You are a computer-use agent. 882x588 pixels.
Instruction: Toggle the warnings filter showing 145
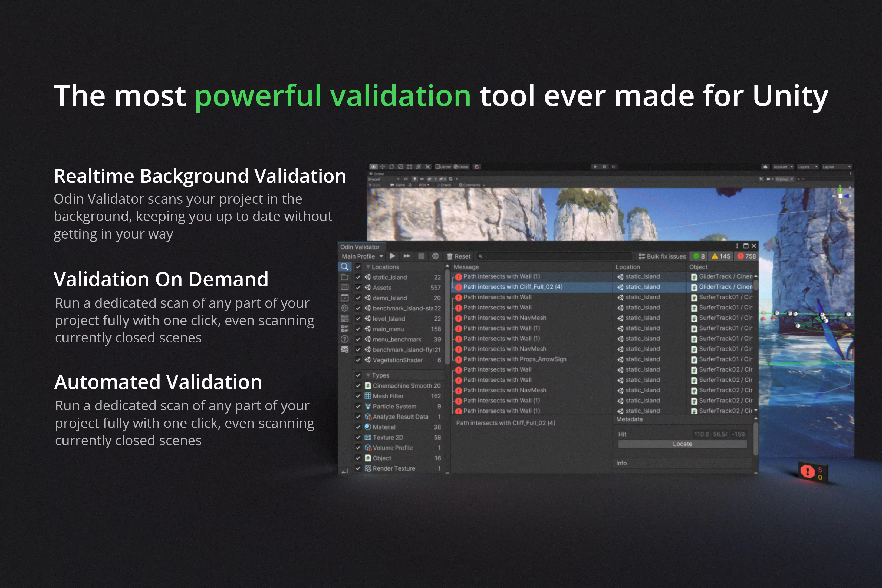click(721, 256)
